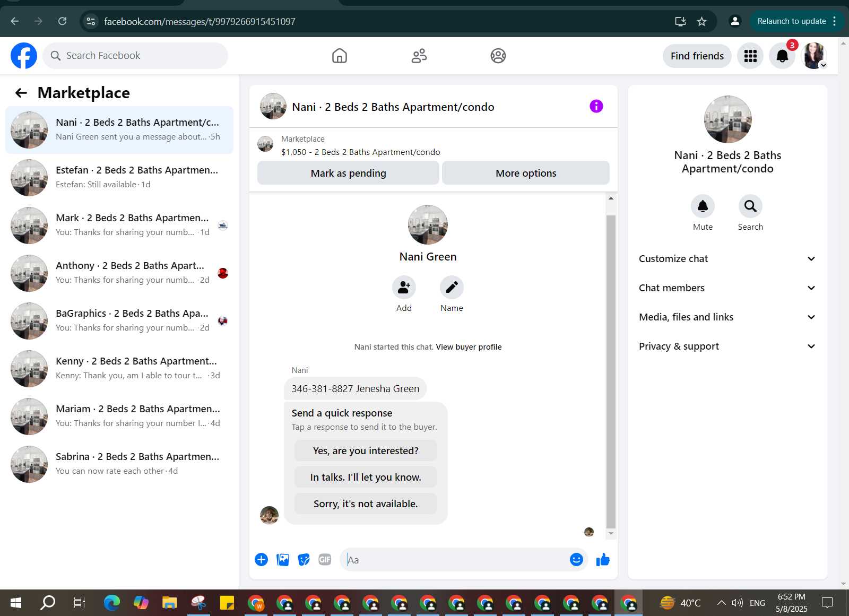Click the Search Facebook field
Screen dimensions: 849x616
135,56
